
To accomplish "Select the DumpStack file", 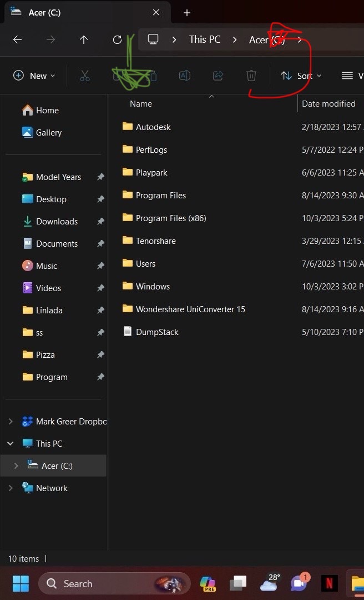I will pyautogui.click(x=150, y=332).
